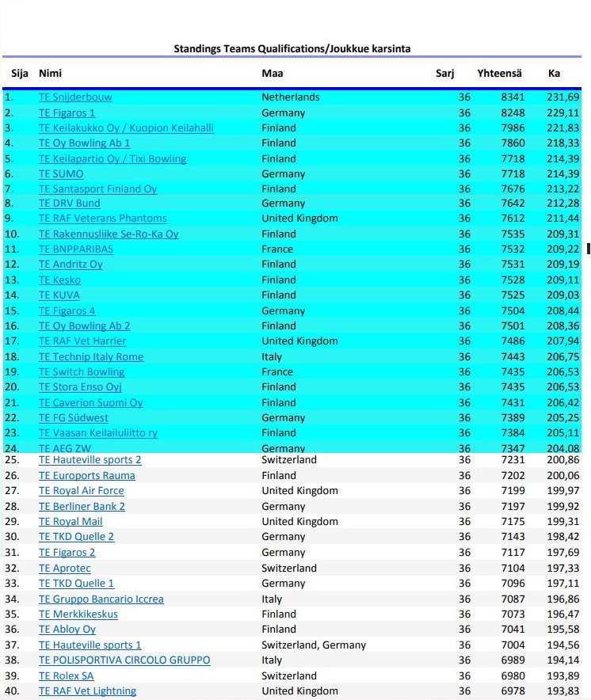Select the Switzerland, Germany country cell
591x700 pixels.
click(x=314, y=645)
